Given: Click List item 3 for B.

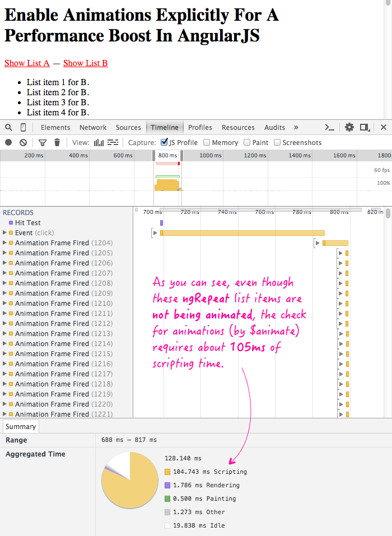Looking at the screenshot, I should (x=58, y=102).
